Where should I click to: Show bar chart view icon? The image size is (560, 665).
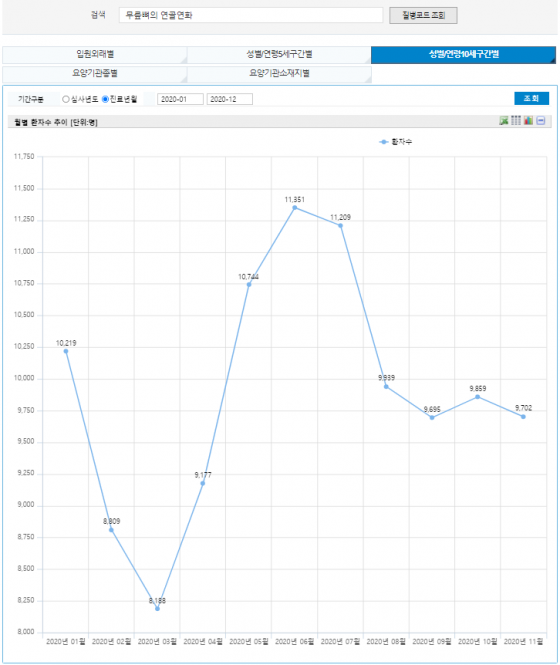528,121
